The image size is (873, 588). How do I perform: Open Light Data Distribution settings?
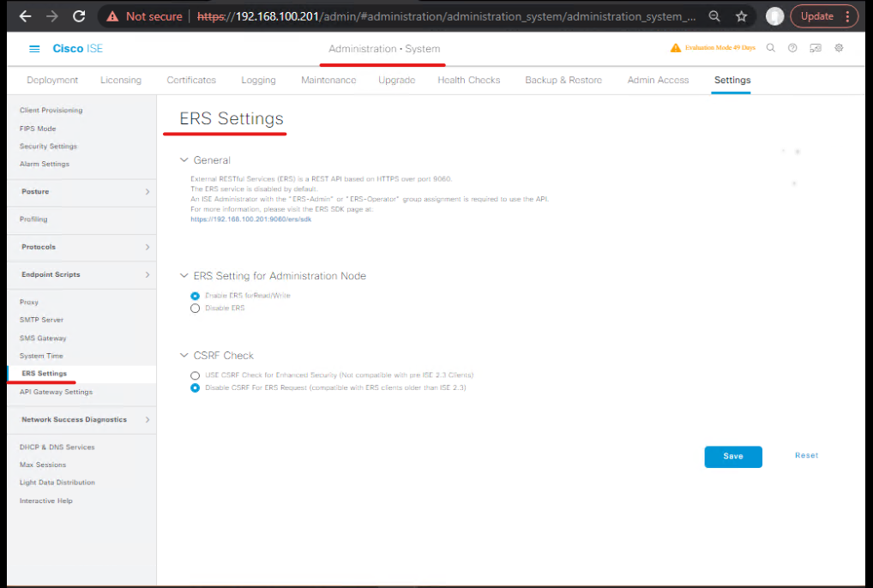pyautogui.click(x=57, y=483)
